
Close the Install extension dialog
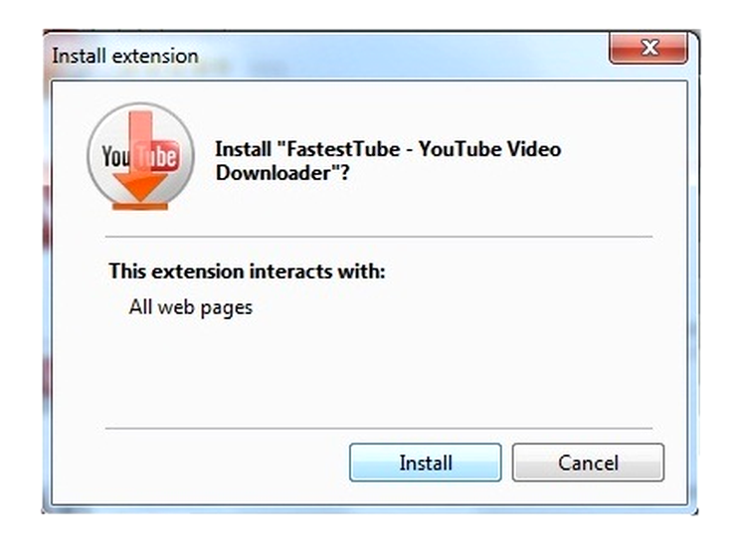[x=649, y=48]
